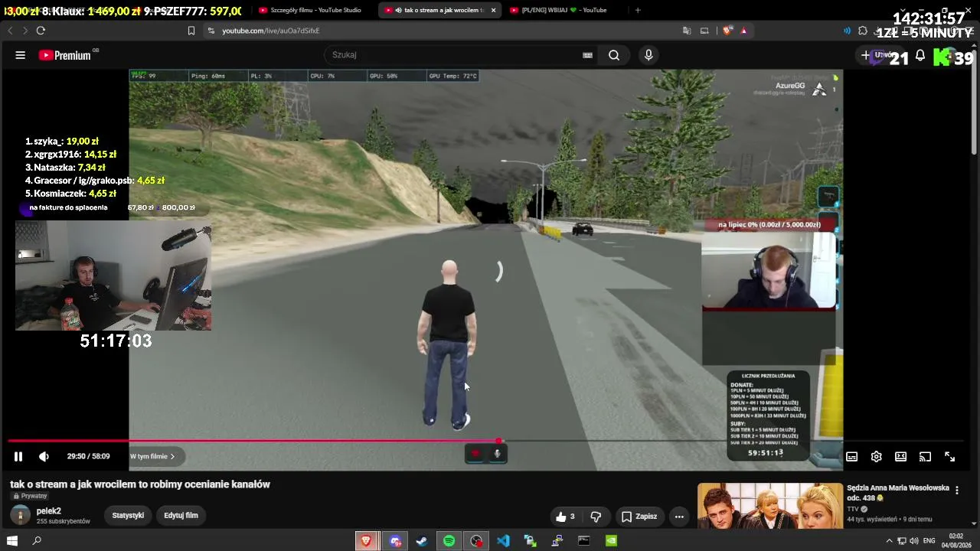Close the 'tak o stream' tab
The image size is (980, 551).
493,10
